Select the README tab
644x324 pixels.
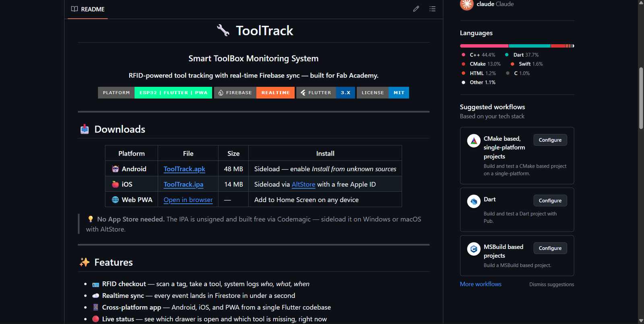tap(88, 9)
